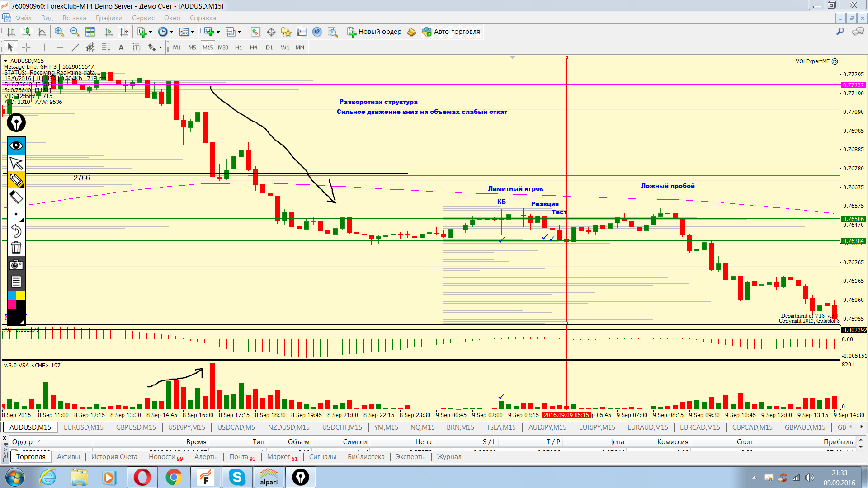The image size is (868, 488).
Task: Draw a horizontal line tool
Action: pos(60,47)
